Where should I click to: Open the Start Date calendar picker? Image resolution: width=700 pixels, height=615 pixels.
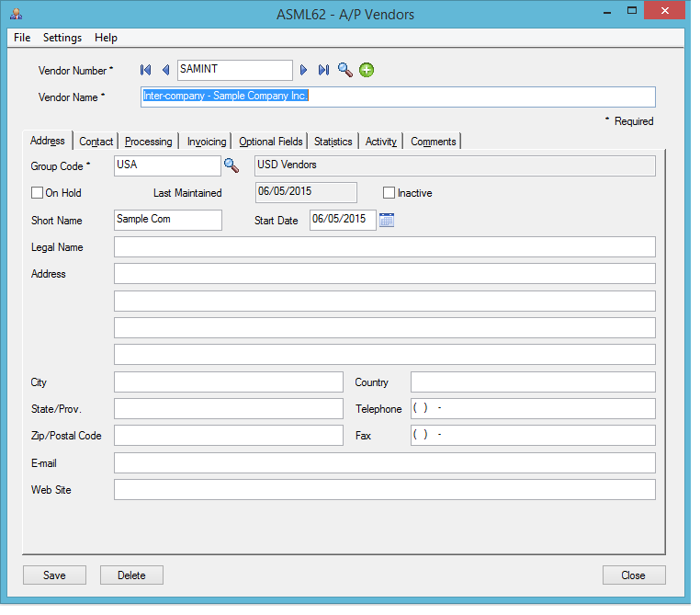click(x=387, y=220)
